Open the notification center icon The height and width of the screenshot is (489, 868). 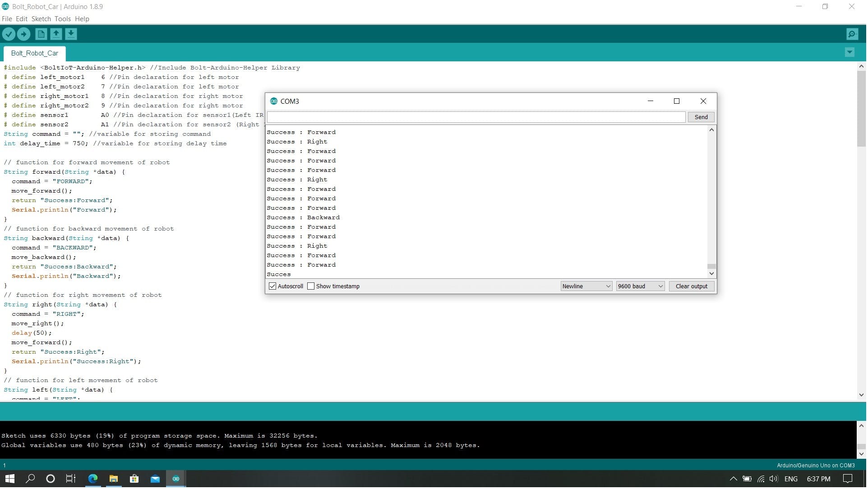[848, 479]
